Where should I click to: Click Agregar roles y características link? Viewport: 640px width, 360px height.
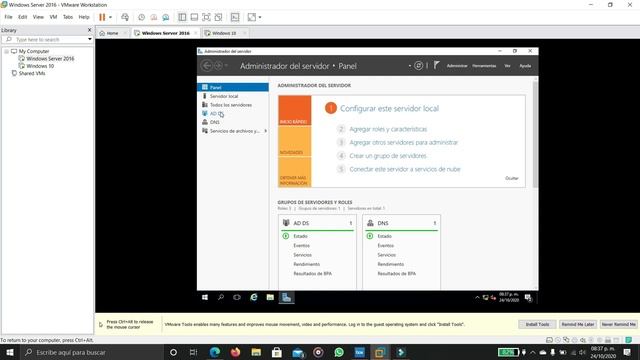pos(388,129)
